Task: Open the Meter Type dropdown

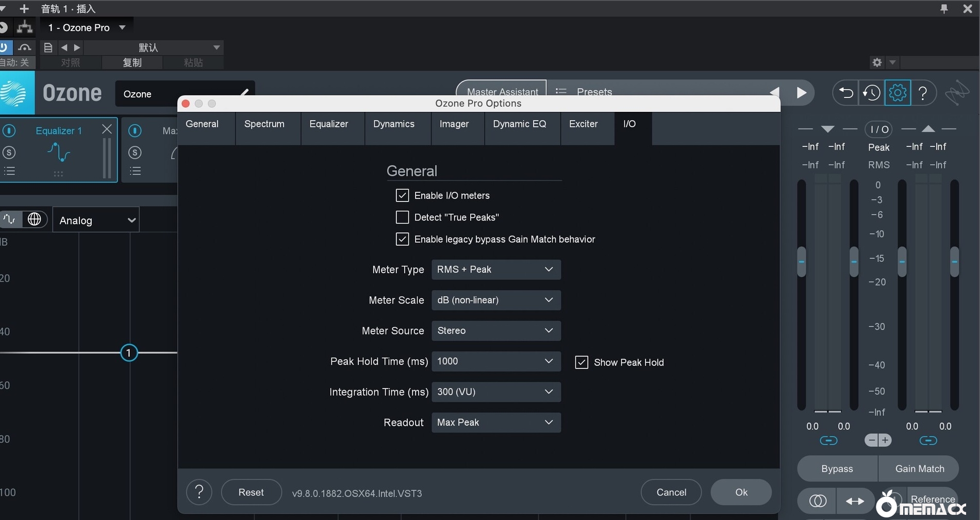Action: click(x=495, y=270)
